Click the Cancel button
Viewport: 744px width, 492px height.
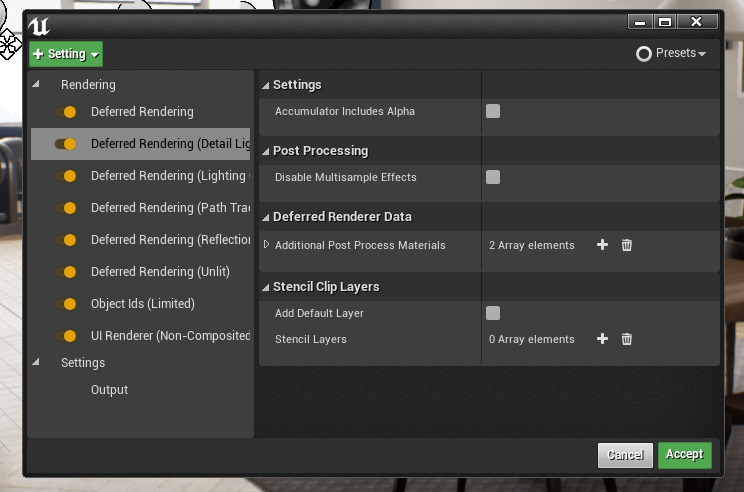(625, 455)
